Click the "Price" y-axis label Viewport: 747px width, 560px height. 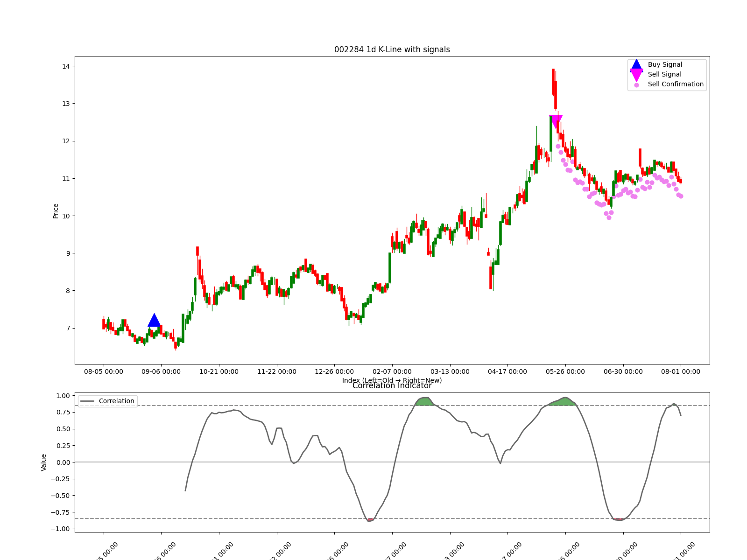56,210
